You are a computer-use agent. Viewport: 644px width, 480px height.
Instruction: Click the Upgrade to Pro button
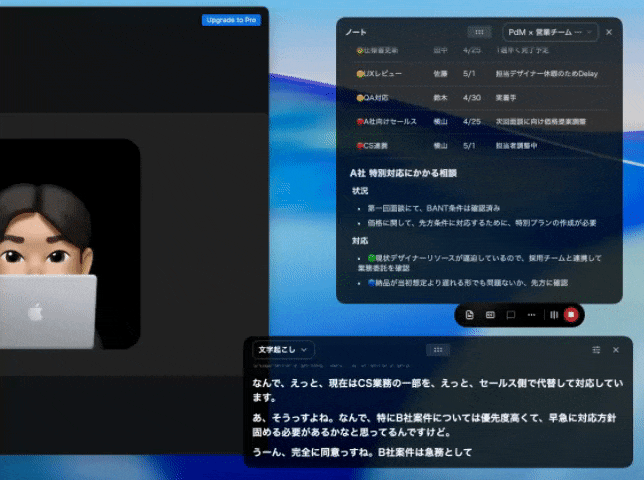(x=231, y=20)
